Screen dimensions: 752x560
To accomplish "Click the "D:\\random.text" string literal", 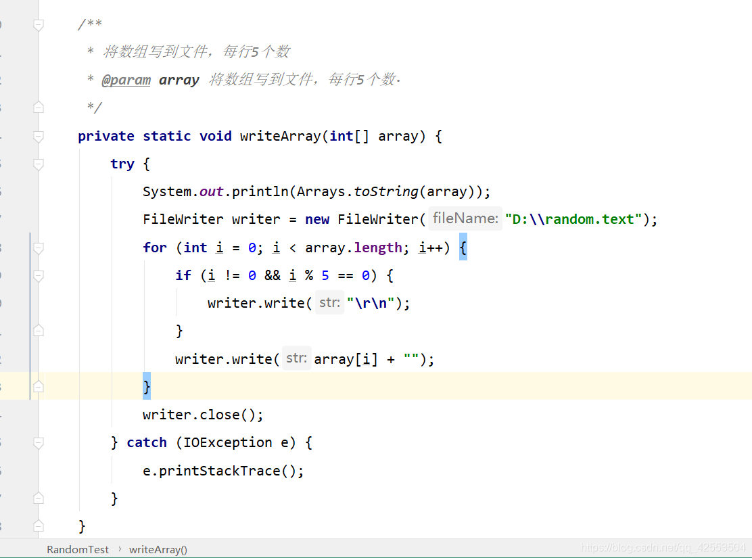I will pos(573,219).
